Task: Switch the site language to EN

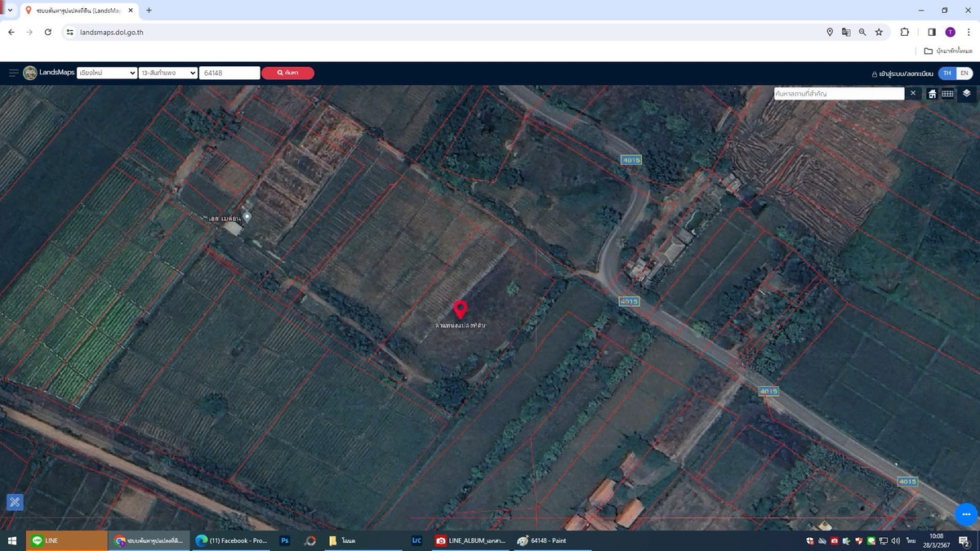Action: pos(964,73)
